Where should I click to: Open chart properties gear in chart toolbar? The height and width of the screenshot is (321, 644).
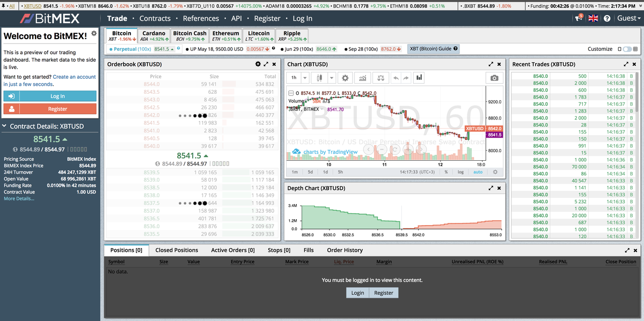tap(345, 78)
